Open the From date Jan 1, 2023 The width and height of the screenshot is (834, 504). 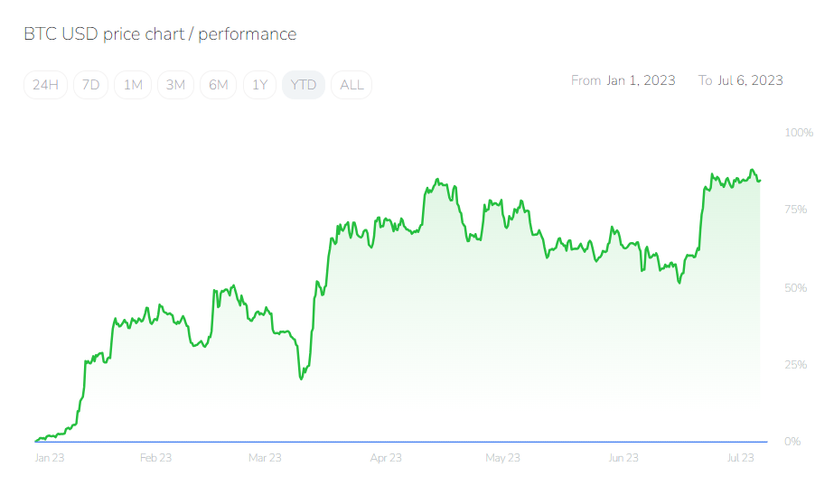pos(641,80)
